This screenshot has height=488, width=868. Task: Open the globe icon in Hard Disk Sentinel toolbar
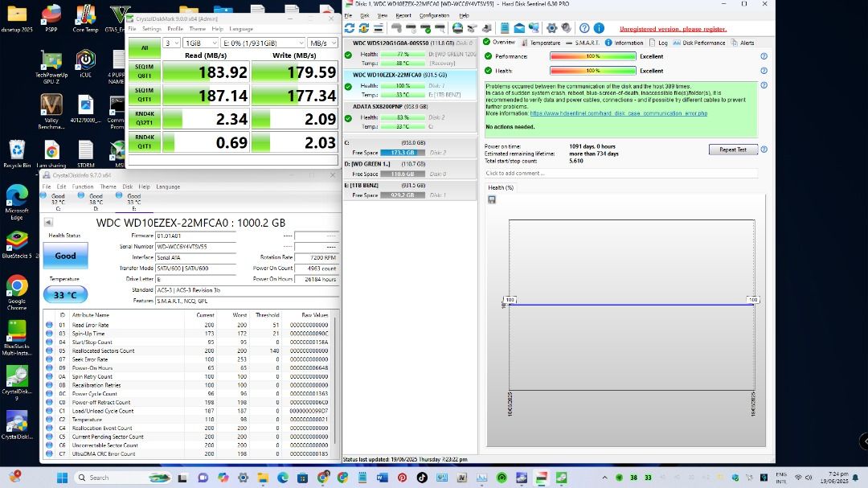pyautogui.click(x=458, y=28)
